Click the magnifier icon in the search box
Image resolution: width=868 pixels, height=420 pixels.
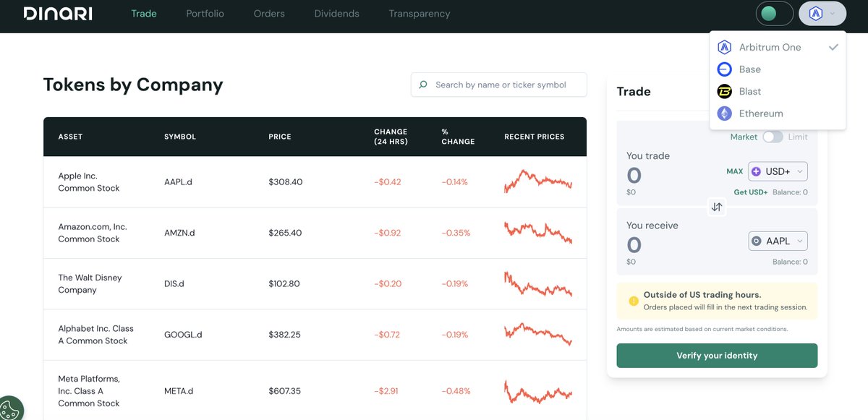[x=423, y=85]
